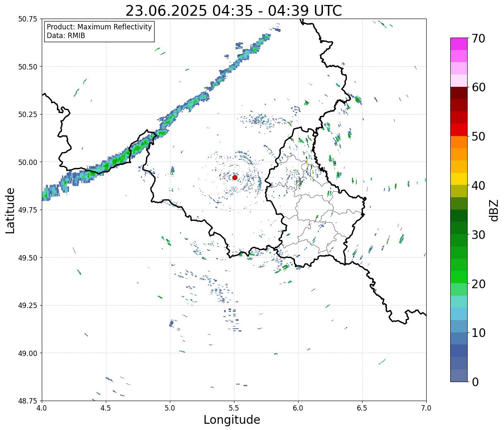Click the red radar location marker

click(235, 177)
